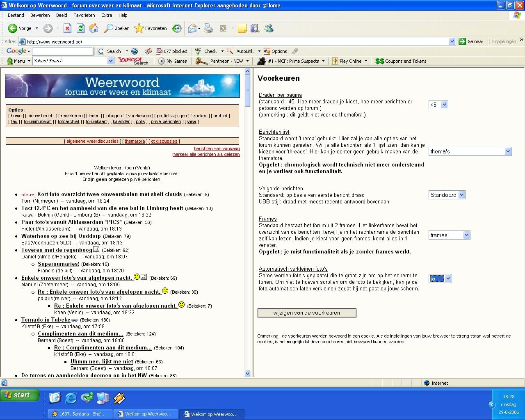The width and height of the screenshot is (525, 420).
Task: Click the left frame scrollbar thumb
Action: pos(247,90)
